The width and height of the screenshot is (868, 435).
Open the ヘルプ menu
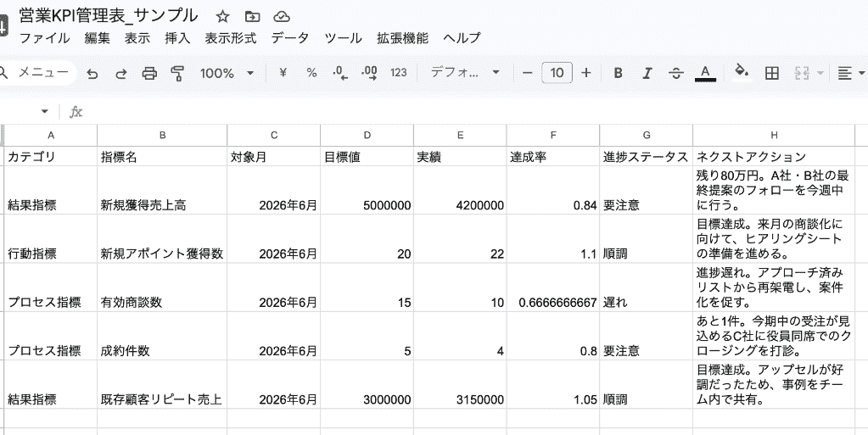click(462, 38)
